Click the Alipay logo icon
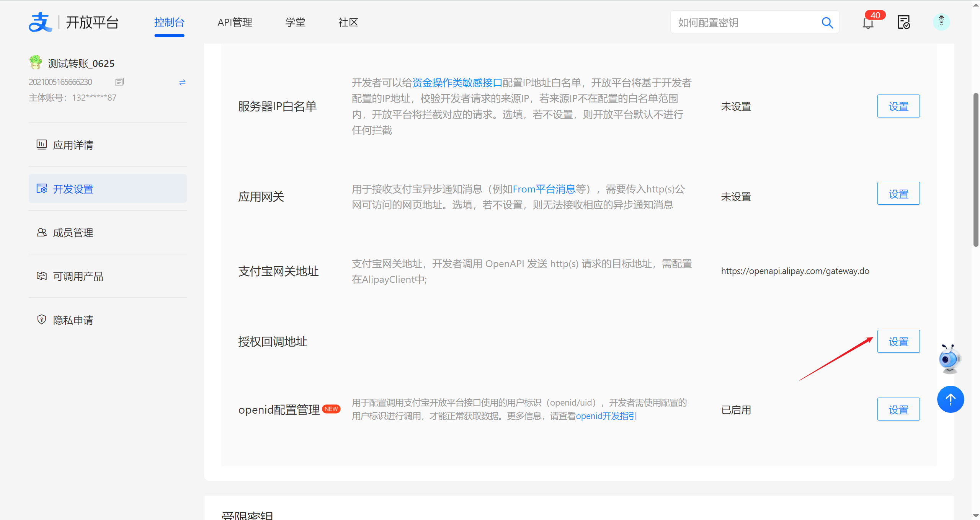 tap(40, 22)
